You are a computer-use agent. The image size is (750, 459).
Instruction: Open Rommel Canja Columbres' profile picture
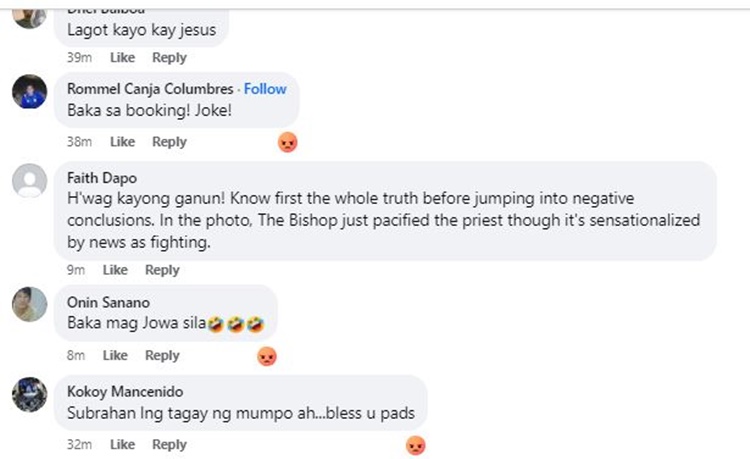[30, 91]
